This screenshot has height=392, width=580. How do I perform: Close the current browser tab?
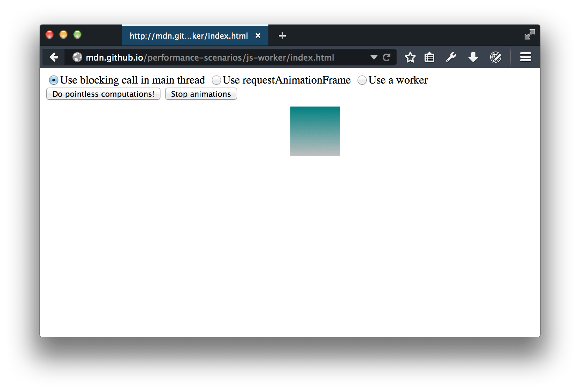258,36
